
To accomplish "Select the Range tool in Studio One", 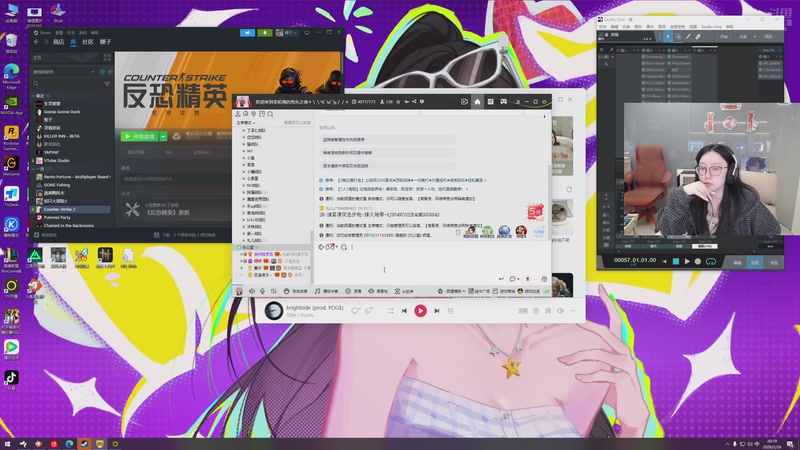I will pyautogui.click(x=678, y=37).
